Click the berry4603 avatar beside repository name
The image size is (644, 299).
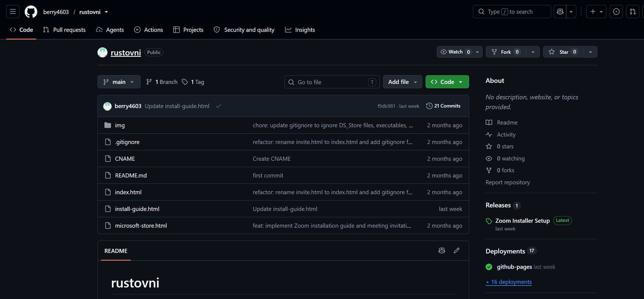click(102, 52)
